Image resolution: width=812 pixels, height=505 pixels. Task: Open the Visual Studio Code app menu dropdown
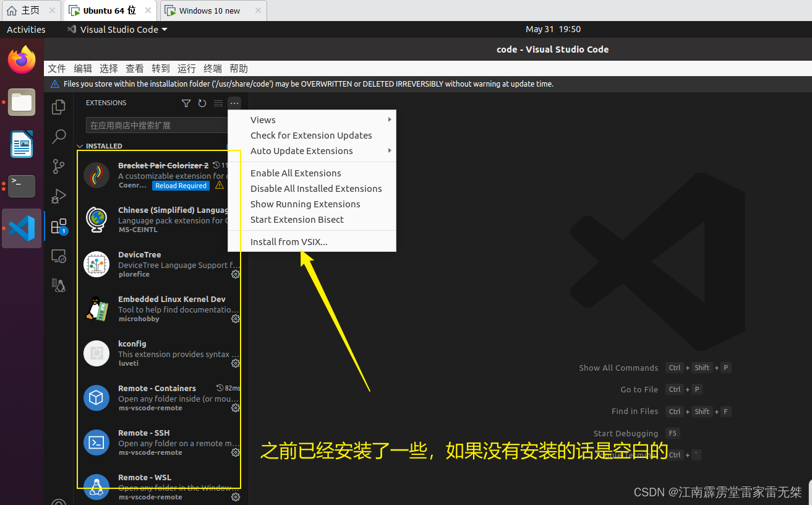(117, 29)
